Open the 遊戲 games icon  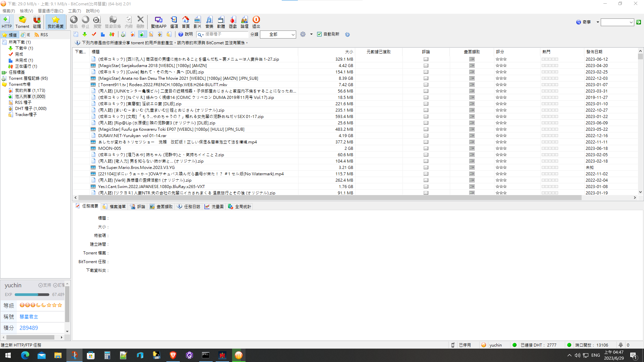click(x=232, y=22)
